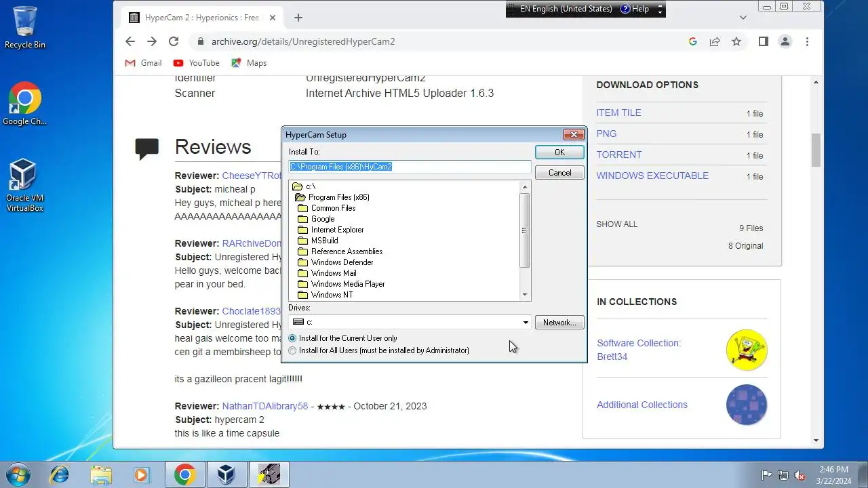868x488 pixels.
Task: Open the muted volume tray icon
Action: click(800, 475)
